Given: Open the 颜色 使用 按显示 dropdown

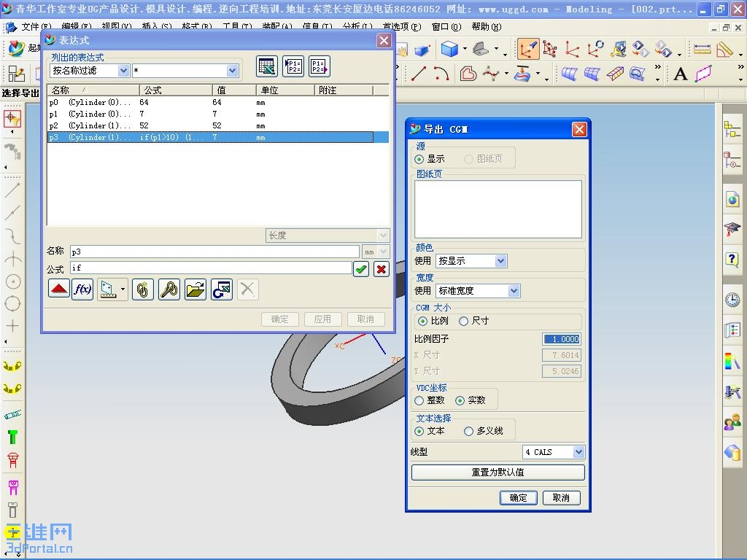Looking at the screenshot, I should point(500,261).
